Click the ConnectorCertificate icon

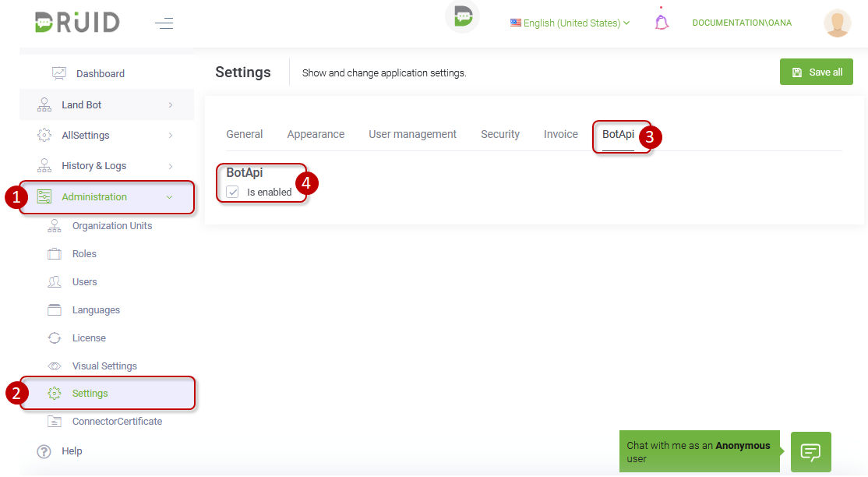click(x=55, y=422)
